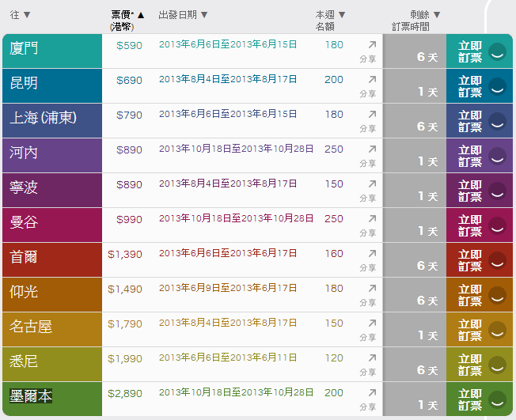Open the 曼谷 destination row label

25,222
